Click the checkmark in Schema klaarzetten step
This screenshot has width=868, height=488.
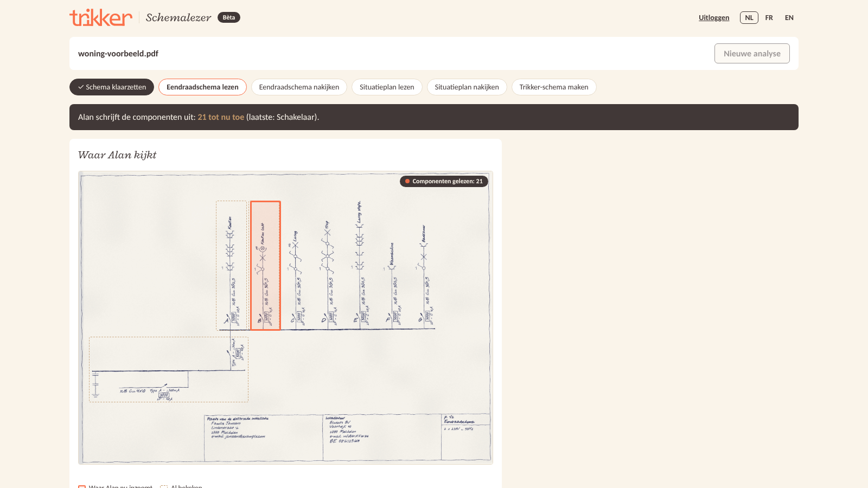(x=81, y=87)
